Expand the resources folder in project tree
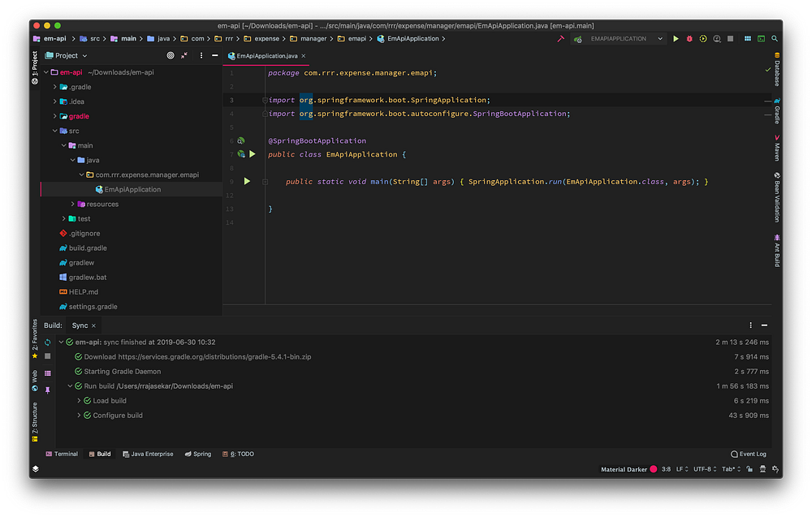The height and width of the screenshot is (517, 812). 72,205
